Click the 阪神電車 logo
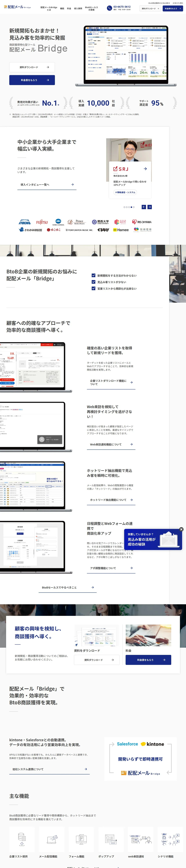The image size is (186, 868). [142, 230]
